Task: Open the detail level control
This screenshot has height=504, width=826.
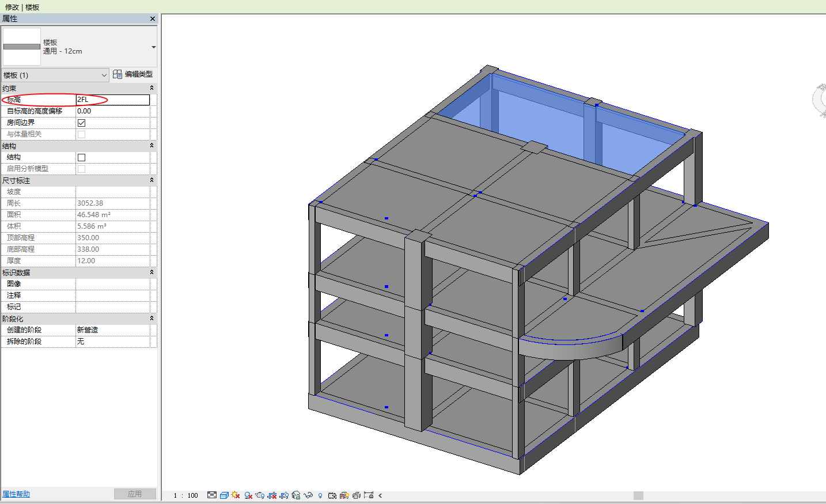Action: 211,495
